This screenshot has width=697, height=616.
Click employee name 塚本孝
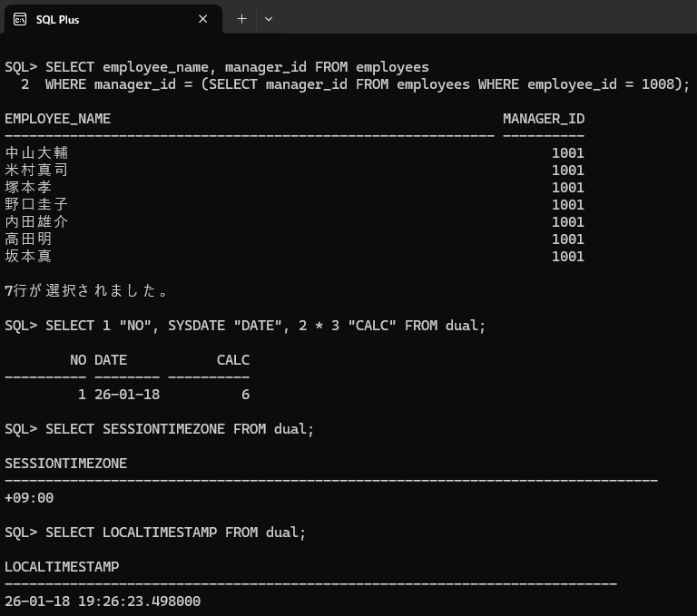click(28, 188)
